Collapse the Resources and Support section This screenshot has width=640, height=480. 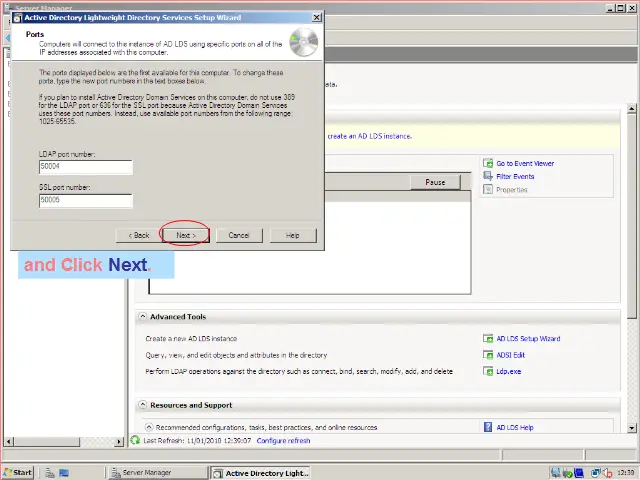click(x=142, y=405)
